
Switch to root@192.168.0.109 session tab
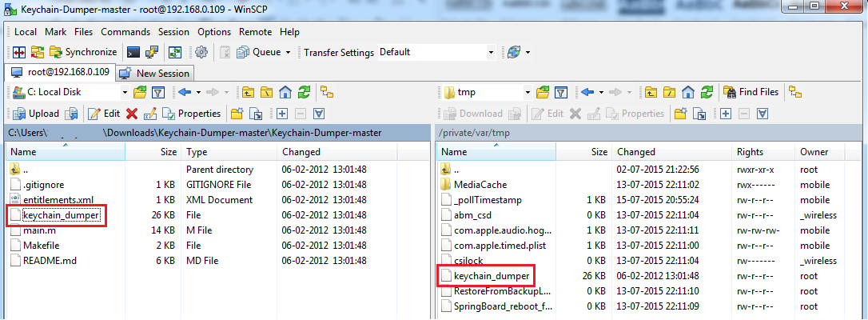pos(60,72)
